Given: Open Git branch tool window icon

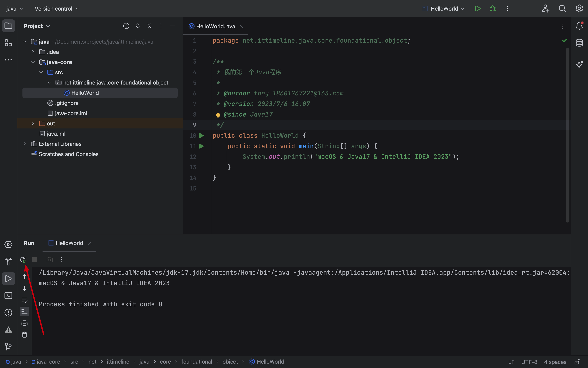Looking at the screenshot, I should point(8,347).
